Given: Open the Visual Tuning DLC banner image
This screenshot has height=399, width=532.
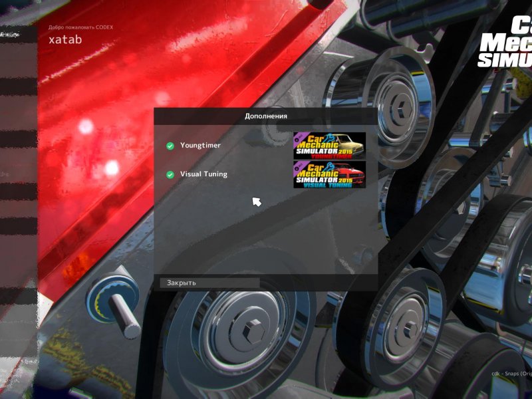Looking at the screenshot, I should pos(329,174).
